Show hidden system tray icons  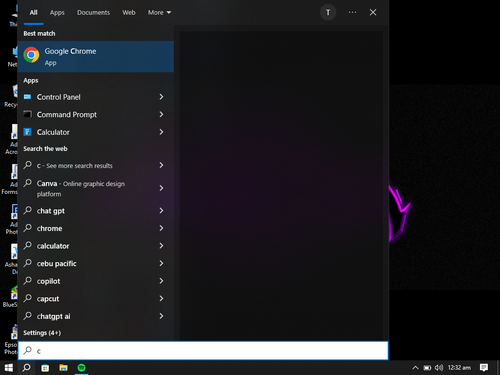pos(415,368)
